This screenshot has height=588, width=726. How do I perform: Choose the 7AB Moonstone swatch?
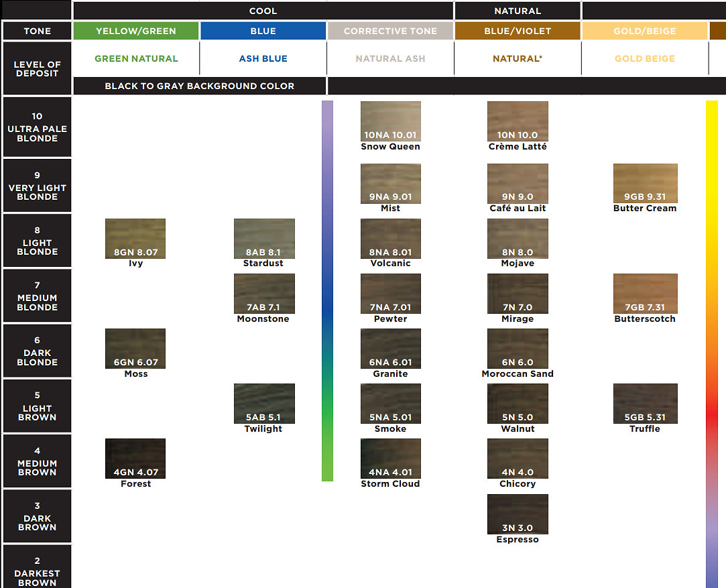click(x=264, y=293)
